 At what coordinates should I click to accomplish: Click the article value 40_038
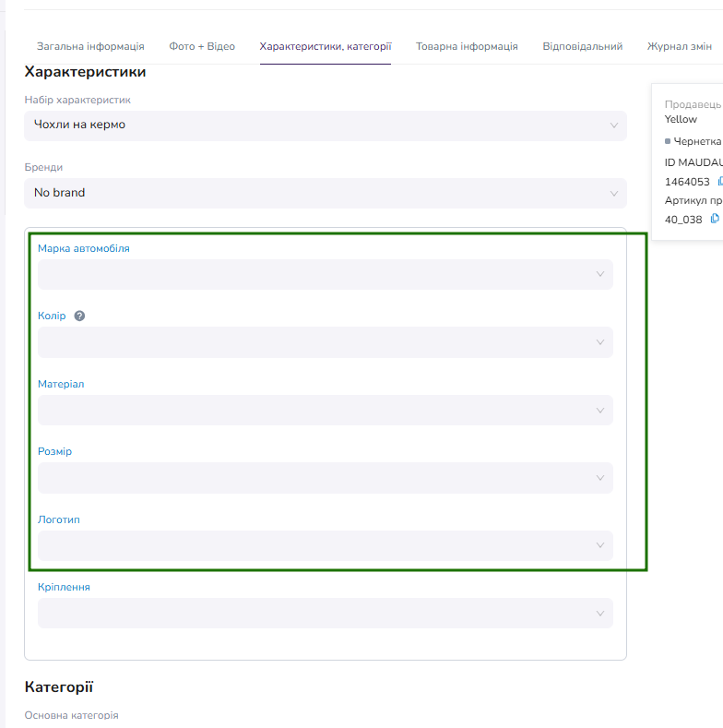[683, 220]
